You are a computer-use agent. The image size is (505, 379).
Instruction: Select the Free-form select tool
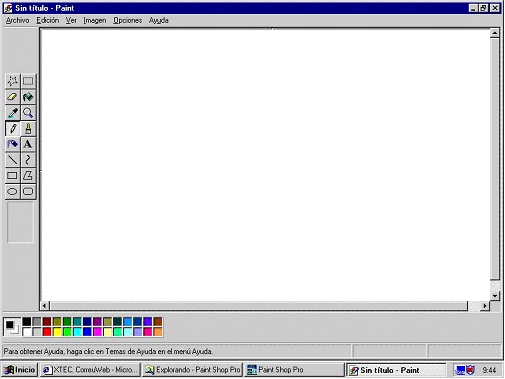[x=13, y=81]
